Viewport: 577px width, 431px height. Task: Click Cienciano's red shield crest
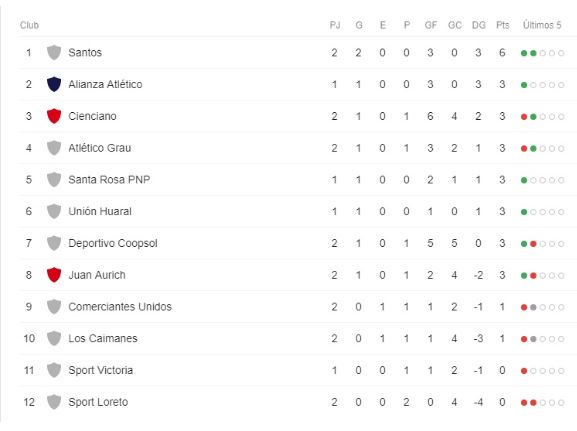coord(54,116)
